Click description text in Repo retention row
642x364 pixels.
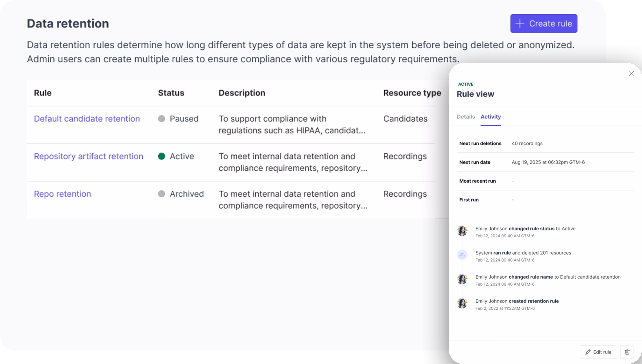click(x=293, y=200)
